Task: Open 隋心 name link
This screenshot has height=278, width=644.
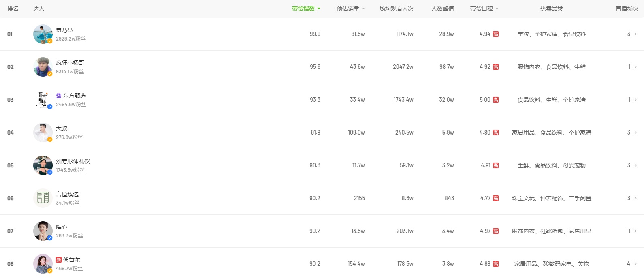Action: click(x=62, y=227)
